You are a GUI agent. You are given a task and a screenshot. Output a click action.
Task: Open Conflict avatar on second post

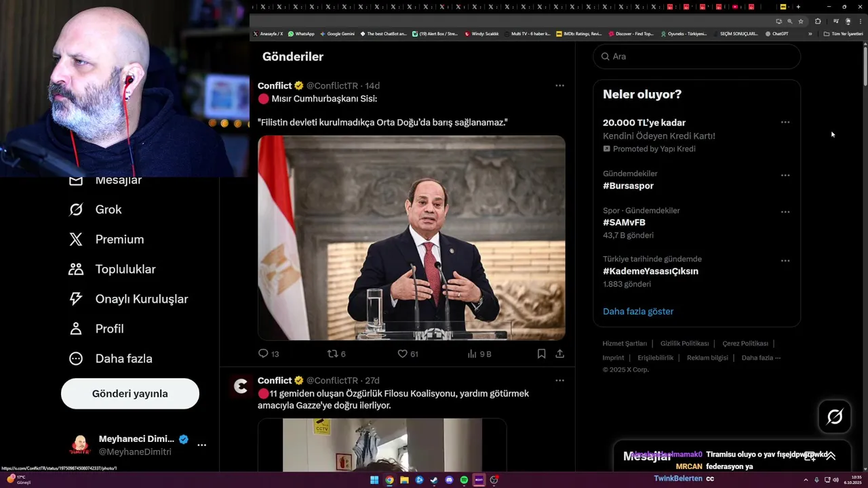[x=241, y=386]
